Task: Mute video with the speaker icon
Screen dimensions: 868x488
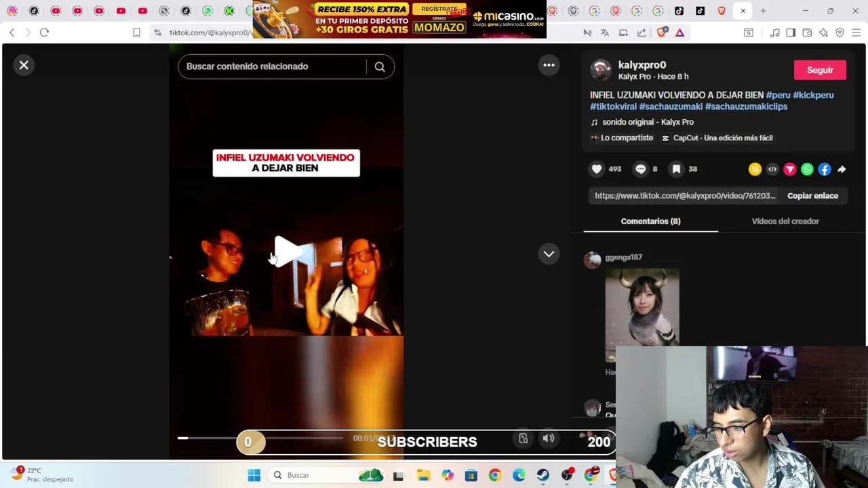Action: (548, 439)
